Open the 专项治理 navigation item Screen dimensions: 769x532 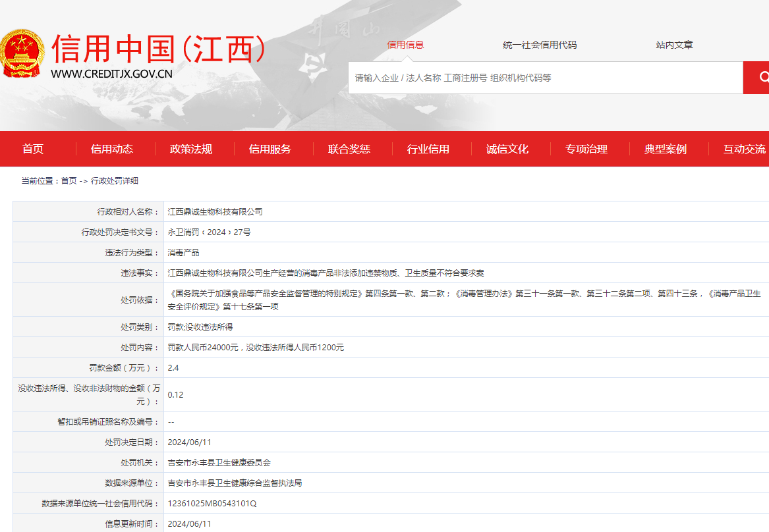pos(586,149)
